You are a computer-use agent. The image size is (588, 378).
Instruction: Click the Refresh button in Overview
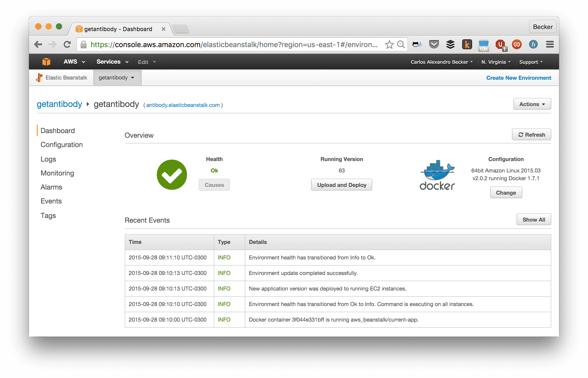pyautogui.click(x=531, y=134)
